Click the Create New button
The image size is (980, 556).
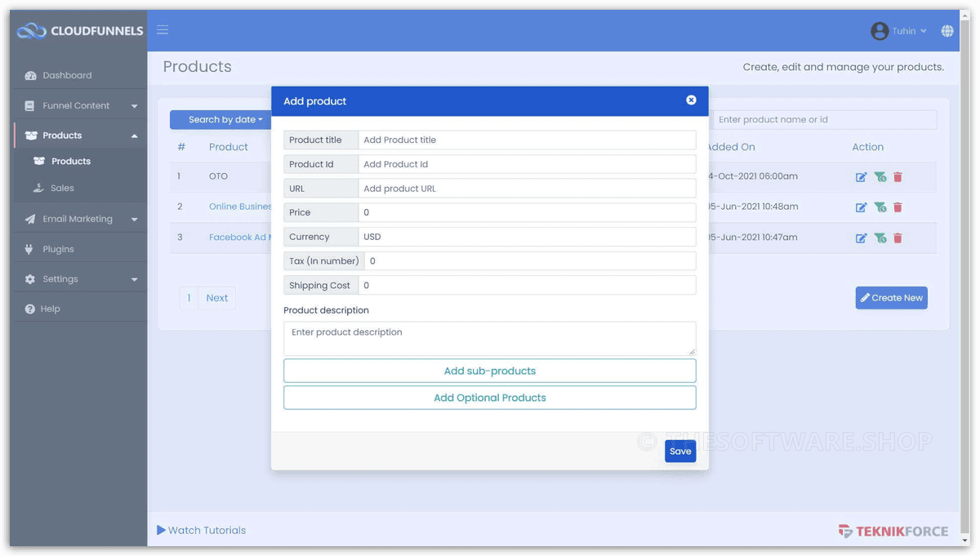point(891,298)
